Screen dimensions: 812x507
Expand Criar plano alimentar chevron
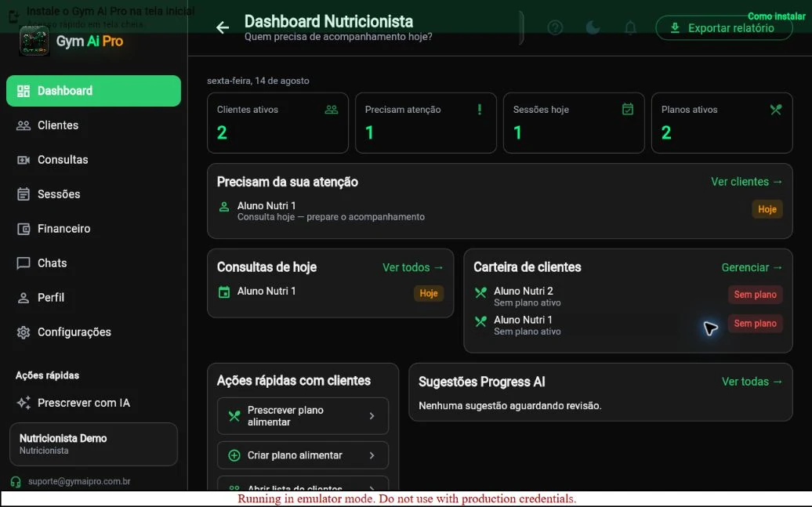click(x=372, y=455)
